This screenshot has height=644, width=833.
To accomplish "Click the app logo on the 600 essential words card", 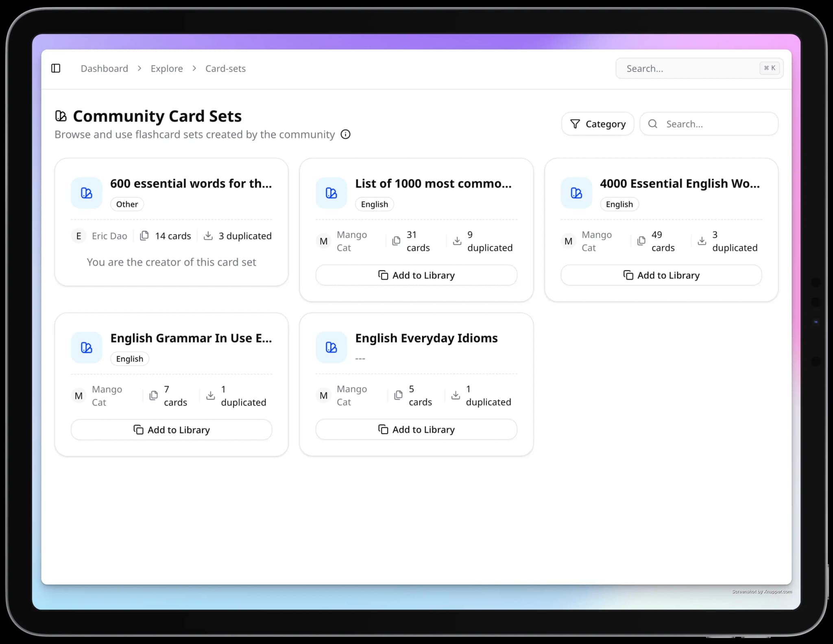I will 86,193.
